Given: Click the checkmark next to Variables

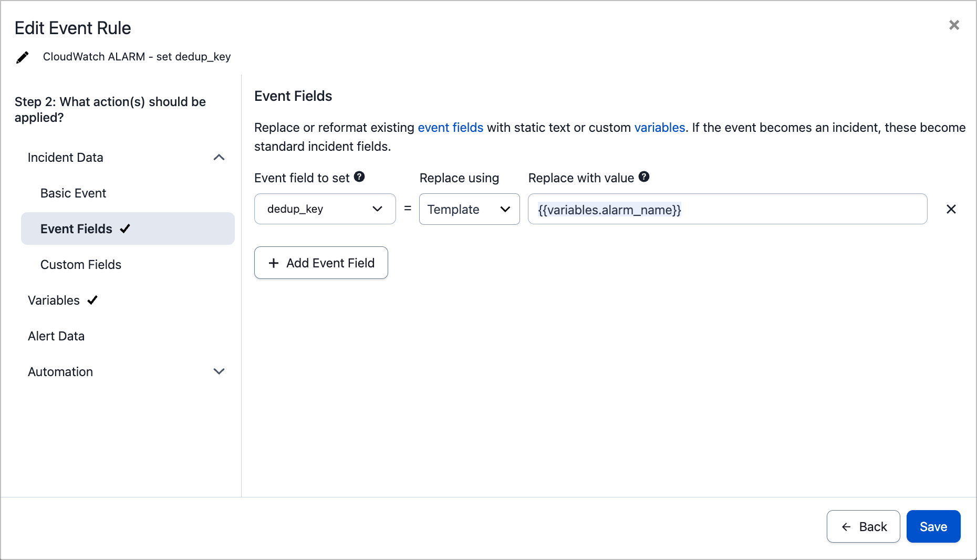Looking at the screenshot, I should pos(92,300).
